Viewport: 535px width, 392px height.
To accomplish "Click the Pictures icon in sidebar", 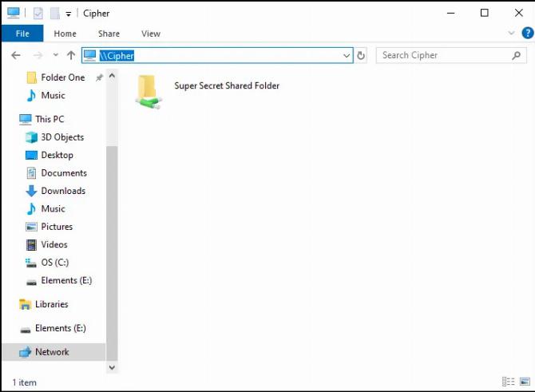I will pos(31,227).
